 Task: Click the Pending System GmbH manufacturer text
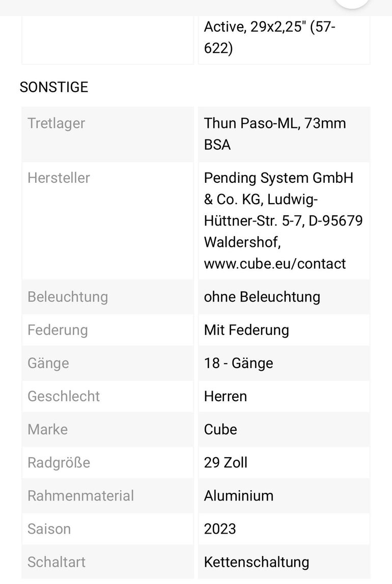click(x=278, y=178)
